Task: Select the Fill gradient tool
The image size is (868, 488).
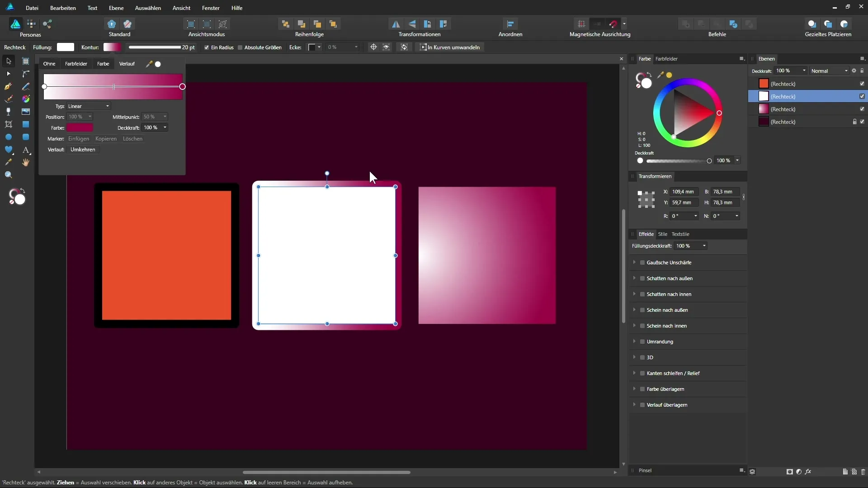Action: pyautogui.click(x=26, y=99)
